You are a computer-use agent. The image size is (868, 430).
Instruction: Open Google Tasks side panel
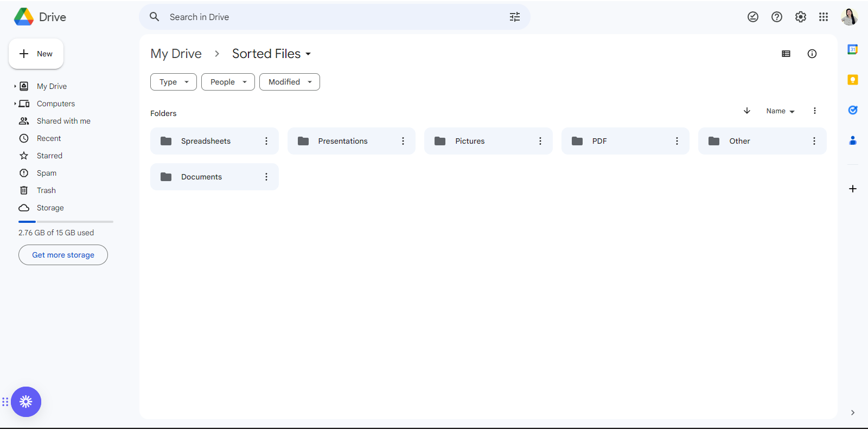pyautogui.click(x=853, y=110)
